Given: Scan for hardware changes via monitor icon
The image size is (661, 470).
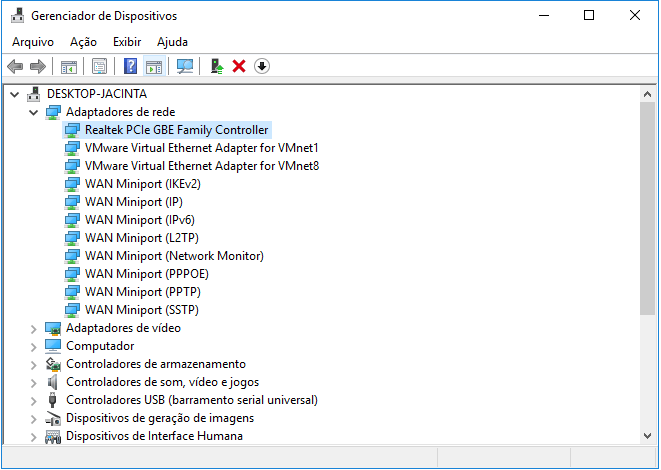Looking at the screenshot, I should [x=185, y=66].
